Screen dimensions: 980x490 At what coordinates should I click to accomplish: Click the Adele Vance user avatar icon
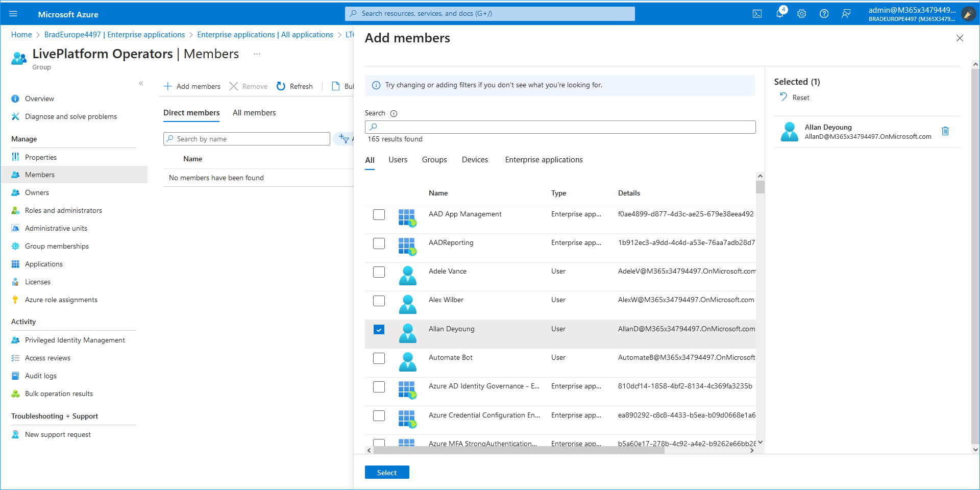coord(407,276)
